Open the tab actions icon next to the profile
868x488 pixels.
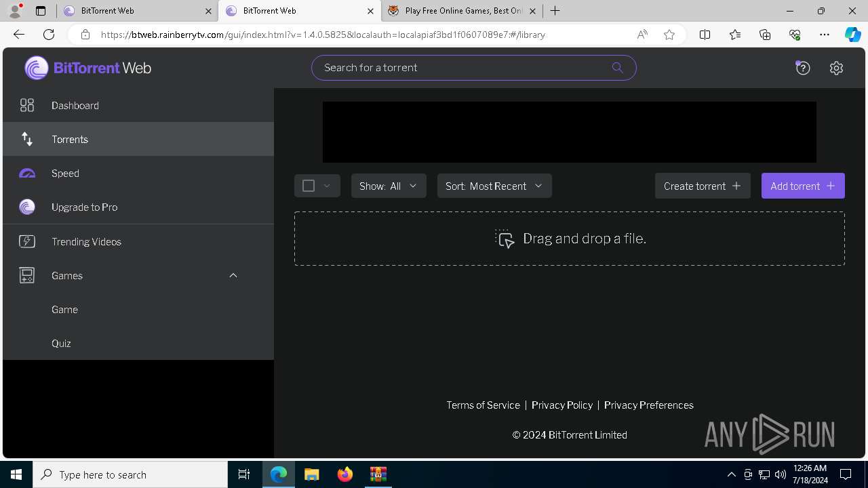pos(41,11)
